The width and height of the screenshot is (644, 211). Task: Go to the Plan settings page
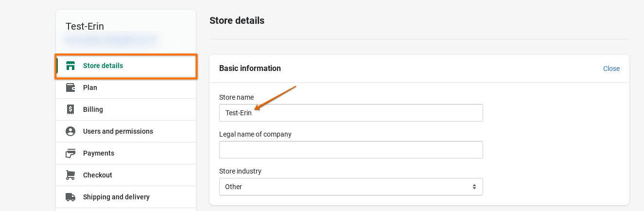point(90,88)
